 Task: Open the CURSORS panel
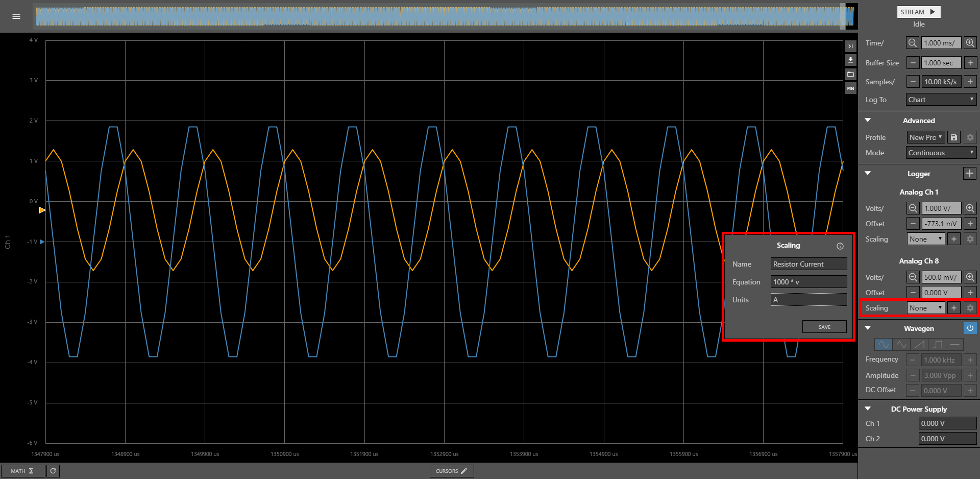tap(452, 471)
